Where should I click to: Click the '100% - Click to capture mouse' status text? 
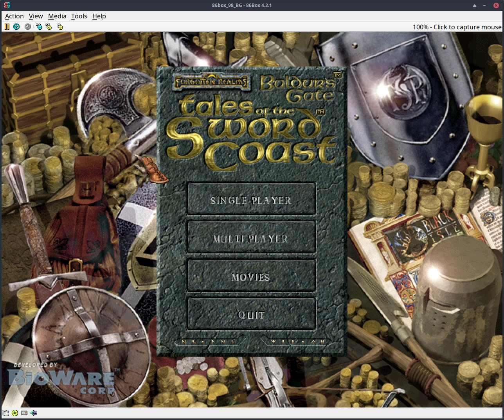point(457,27)
